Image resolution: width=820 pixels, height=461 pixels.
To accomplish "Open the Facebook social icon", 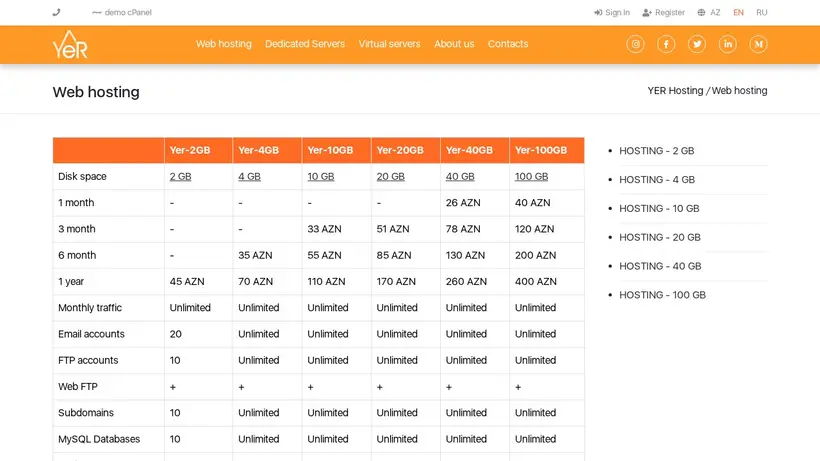I will click(666, 44).
